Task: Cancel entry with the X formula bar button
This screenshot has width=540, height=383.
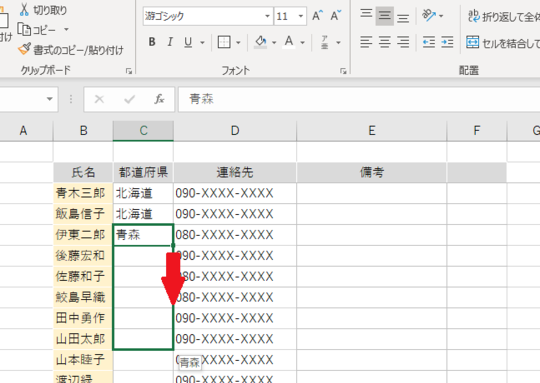Action: coord(99,99)
